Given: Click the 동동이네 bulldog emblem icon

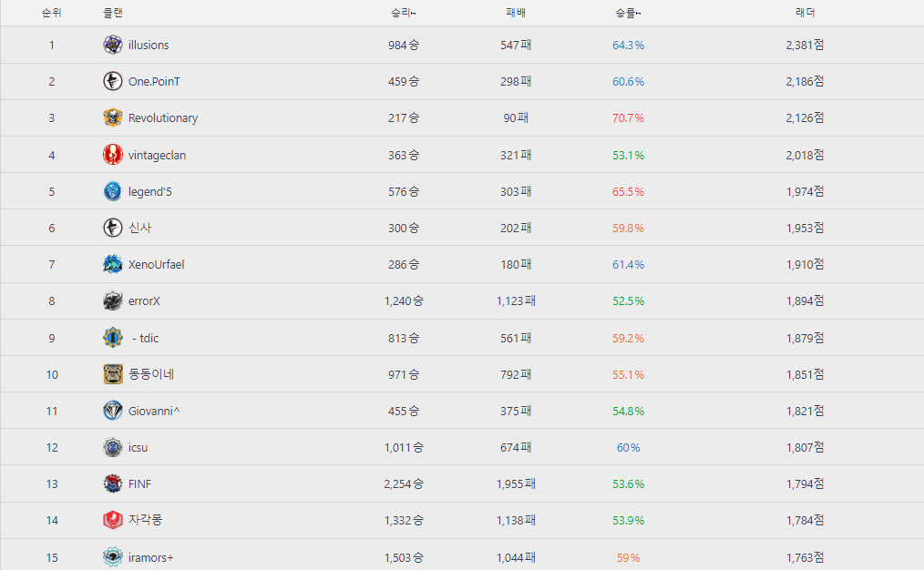Looking at the screenshot, I should pos(113,374).
